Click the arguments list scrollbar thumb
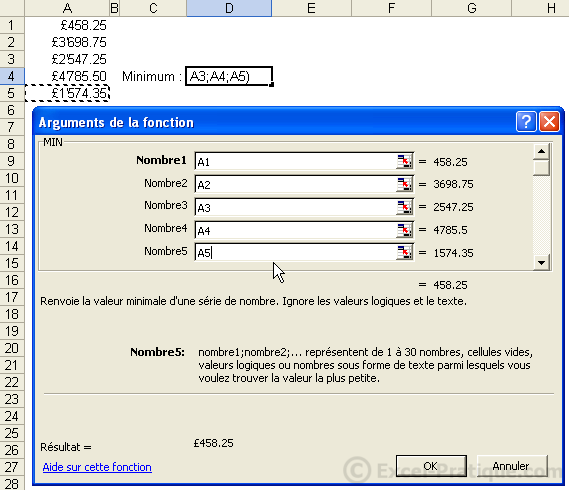The image size is (569, 490). click(541, 168)
